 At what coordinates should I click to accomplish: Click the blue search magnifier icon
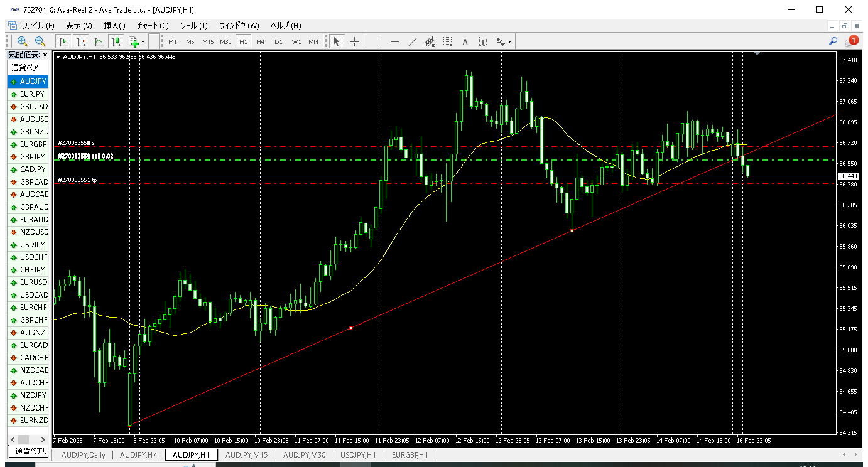tap(833, 41)
